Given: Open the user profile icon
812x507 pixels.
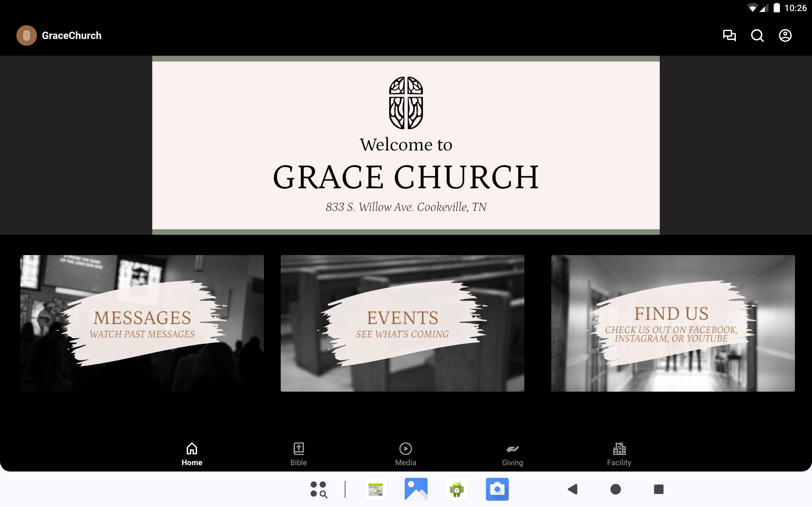Looking at the screenshot, I should point(785,35).
